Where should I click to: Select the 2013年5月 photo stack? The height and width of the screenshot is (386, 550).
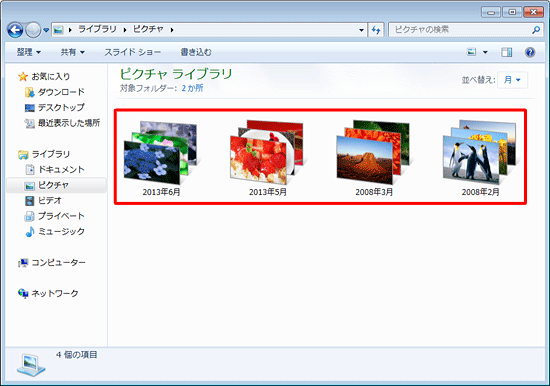point(268,158)
